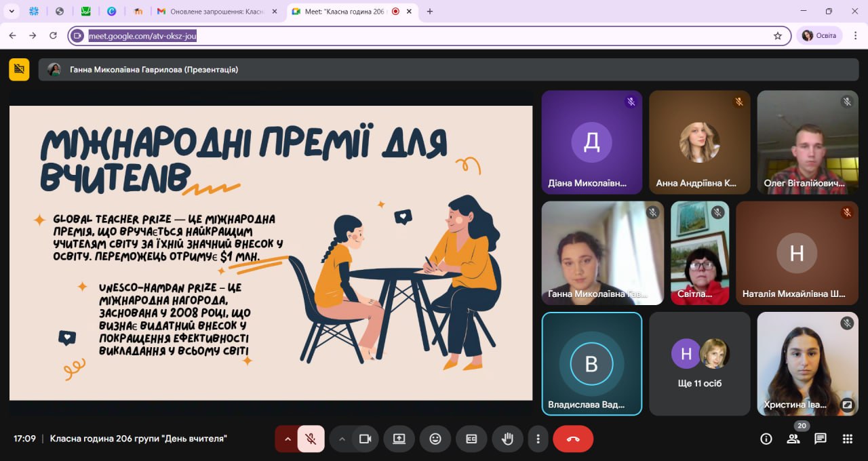868x461 pixels.
Task: Reload the page
Action: pos(53,36)
